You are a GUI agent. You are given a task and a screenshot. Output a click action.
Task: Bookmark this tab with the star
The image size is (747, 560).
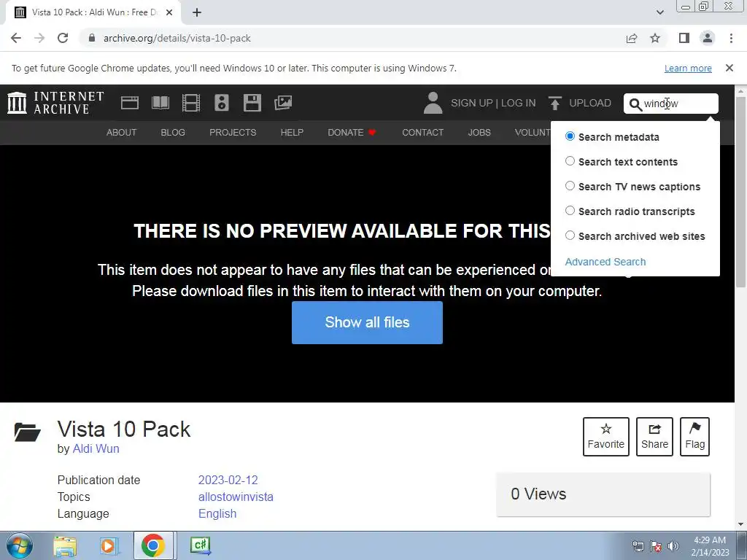pyautogui.click(x=655, y=38)
